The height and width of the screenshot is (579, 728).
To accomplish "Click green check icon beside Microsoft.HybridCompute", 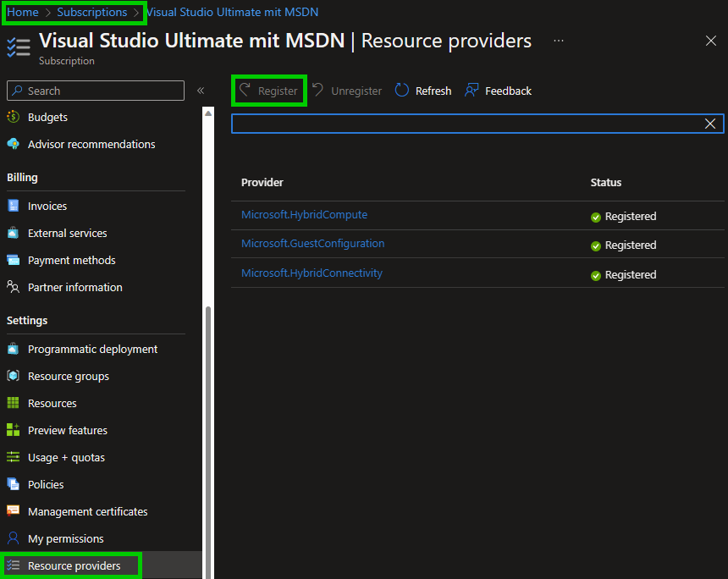I will coord(596,217).
